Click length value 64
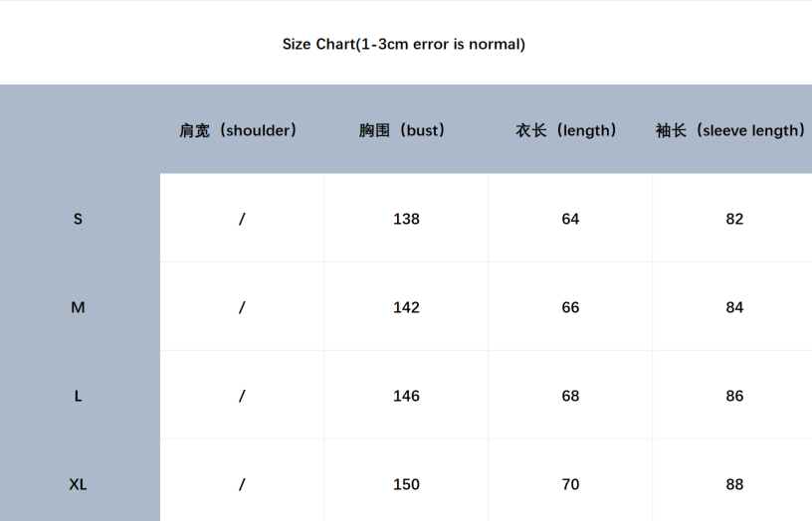Image resolution: width=812 pixels, height=521 pixels. [570, 219]
